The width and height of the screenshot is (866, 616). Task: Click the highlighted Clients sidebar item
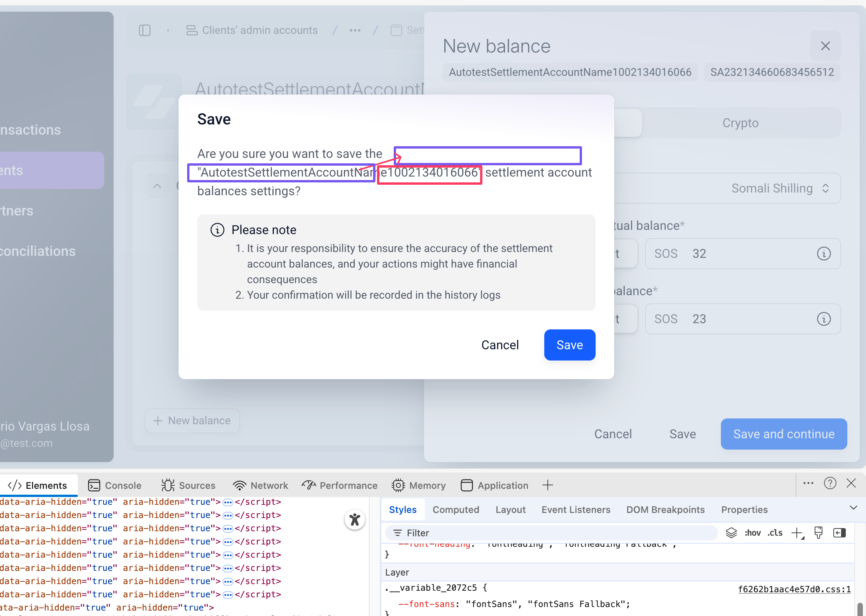click(x=51, y=170)
